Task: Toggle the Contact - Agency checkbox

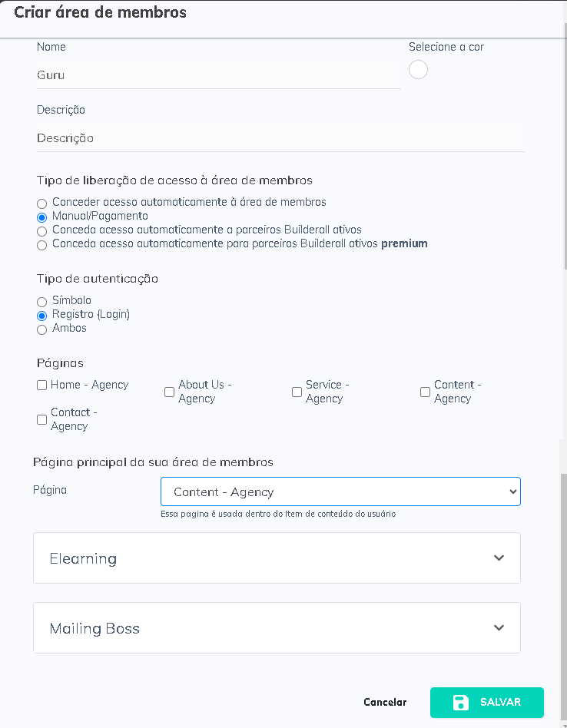Action: 42,420
